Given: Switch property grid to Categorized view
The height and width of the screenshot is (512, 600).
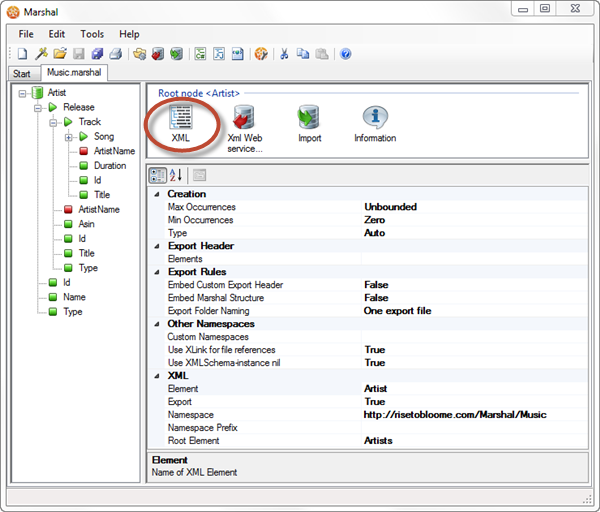Looking at the screenshot, I should tap(158, 175).
